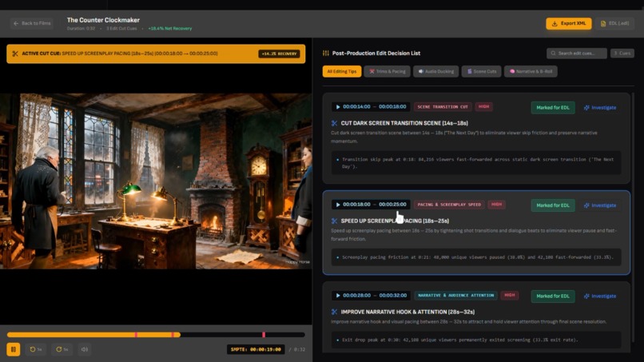Switch to Narrative & B-Roll tab
The height and width of the screenshot is (362, 644).
coord(531,71)
